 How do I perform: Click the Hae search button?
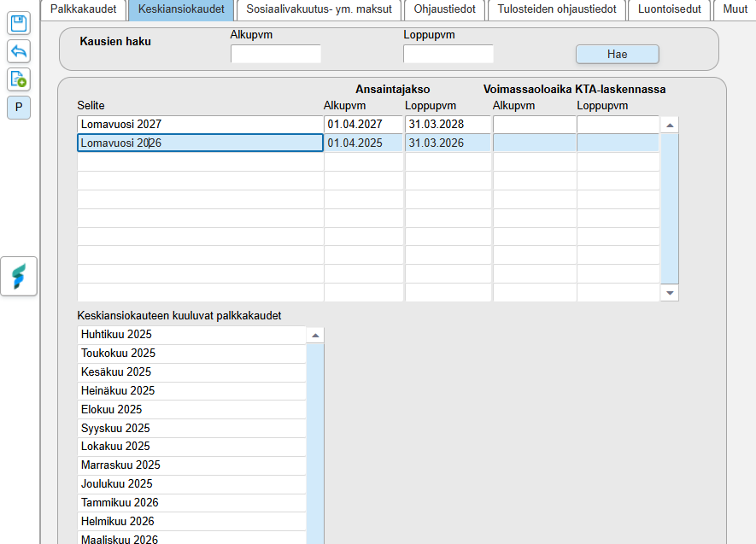(617, 54)
